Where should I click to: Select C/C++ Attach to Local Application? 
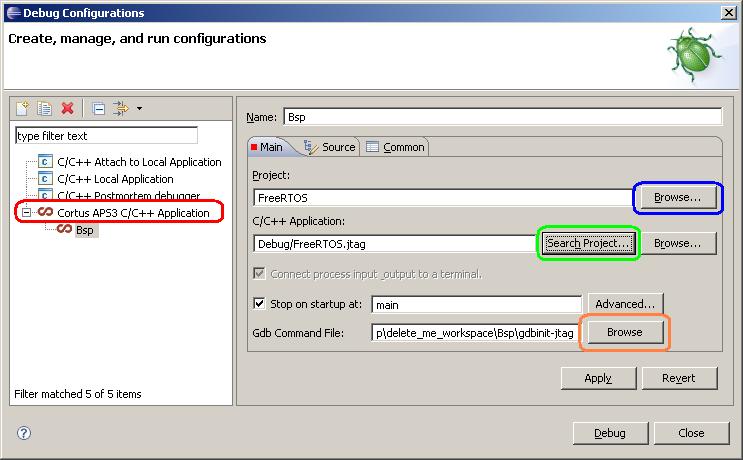click(139, 162)
